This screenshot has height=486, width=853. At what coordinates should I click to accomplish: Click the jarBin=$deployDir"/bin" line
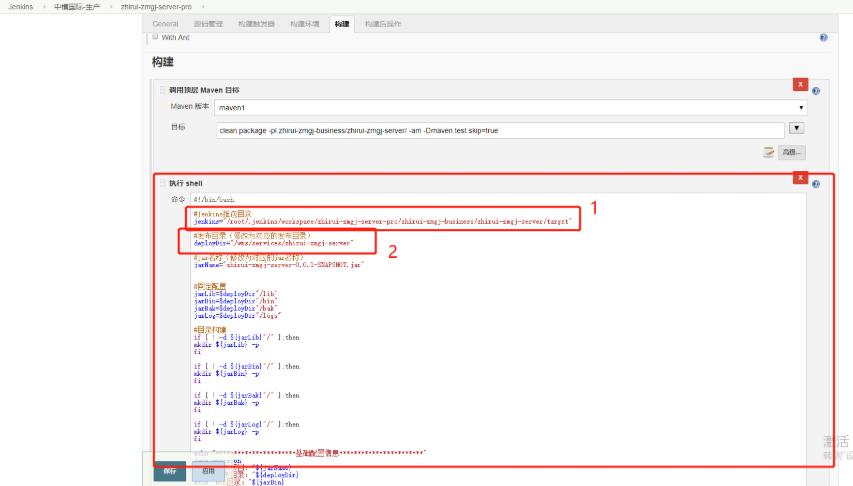[x=236, y=301]
